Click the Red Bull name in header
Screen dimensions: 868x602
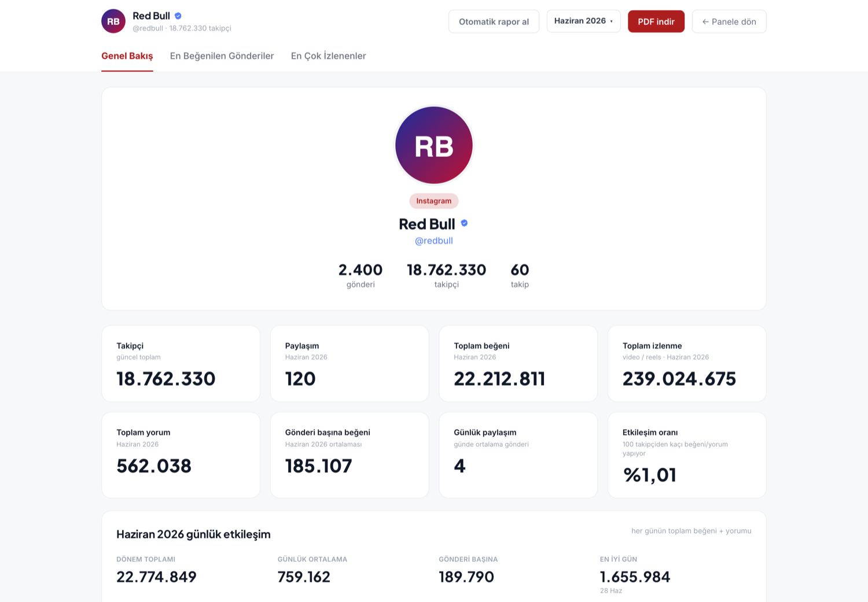151,16
